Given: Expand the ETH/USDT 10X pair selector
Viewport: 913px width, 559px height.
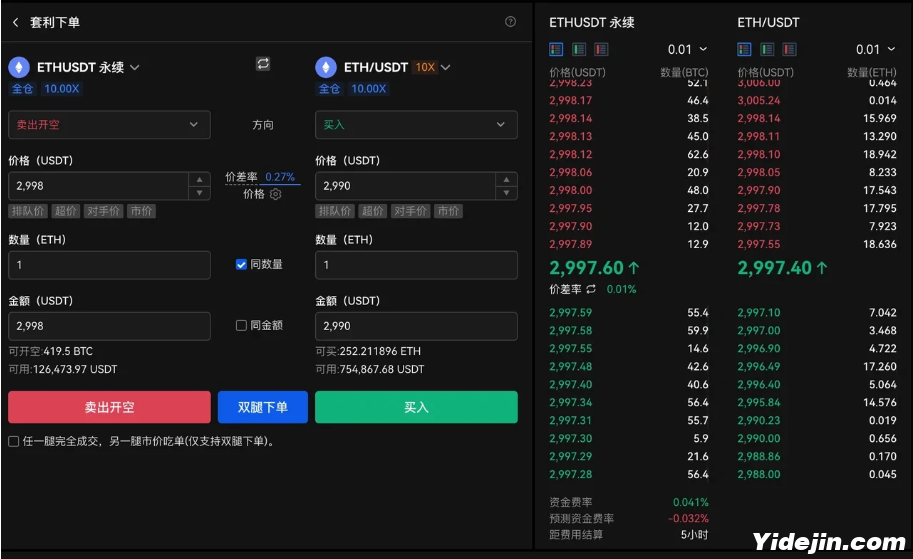Looking at the screenshot, I should click(x=445, y=68).
